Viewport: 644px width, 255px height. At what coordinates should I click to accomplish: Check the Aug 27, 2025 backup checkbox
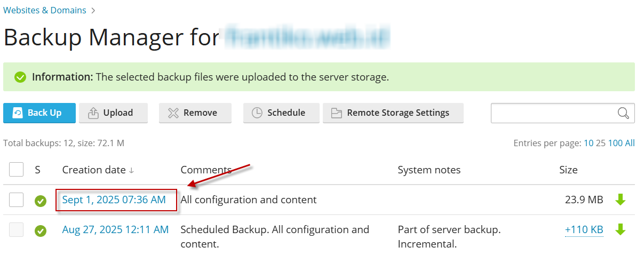pos(17,229)
